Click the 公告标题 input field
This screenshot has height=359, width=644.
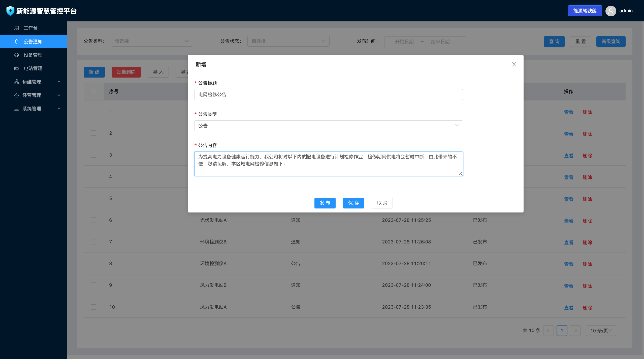coord(328,94)
